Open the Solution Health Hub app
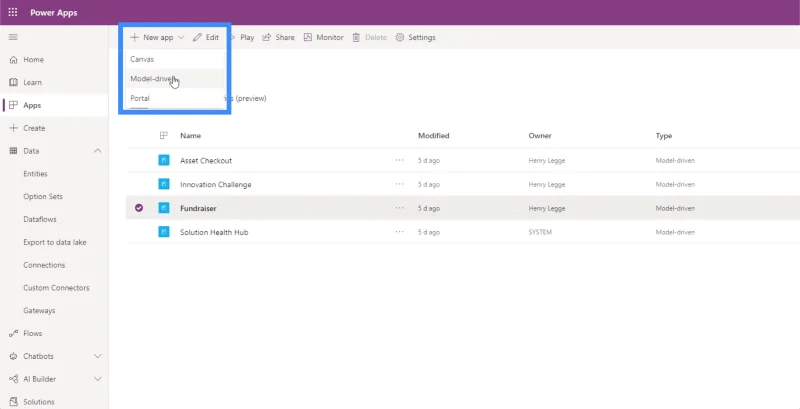 coord(214,233)
